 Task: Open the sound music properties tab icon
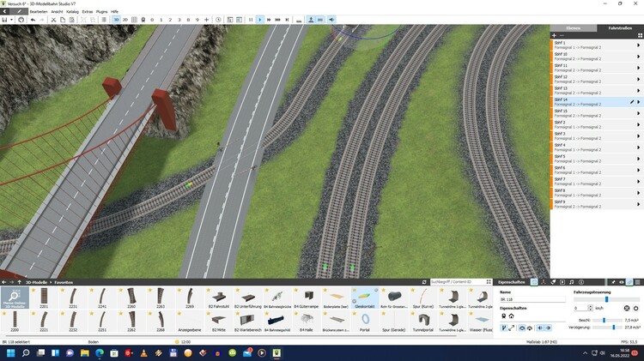point(572,282)
